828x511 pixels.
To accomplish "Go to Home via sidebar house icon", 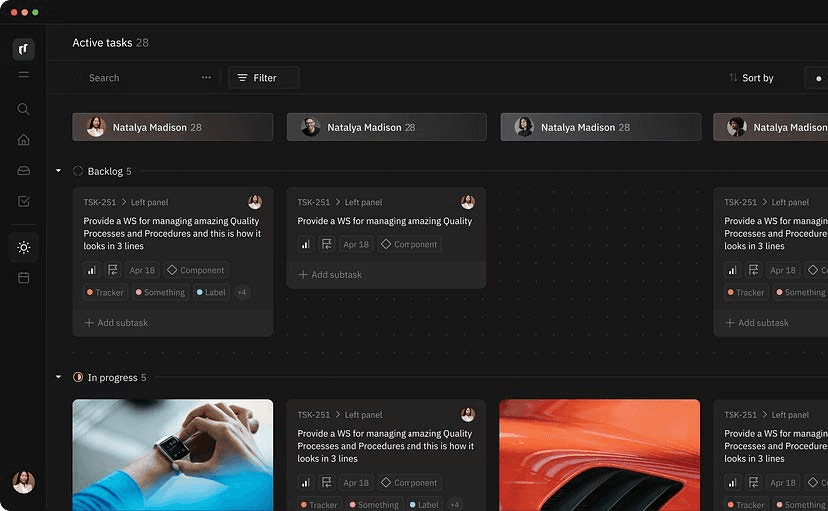I will click(23, 139).
